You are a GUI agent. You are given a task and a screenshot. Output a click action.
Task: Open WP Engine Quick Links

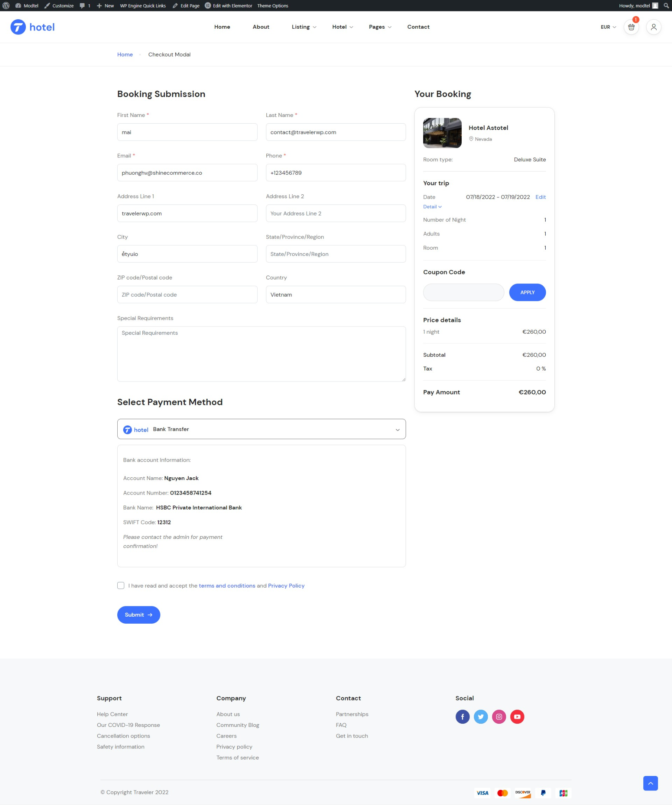143,5
